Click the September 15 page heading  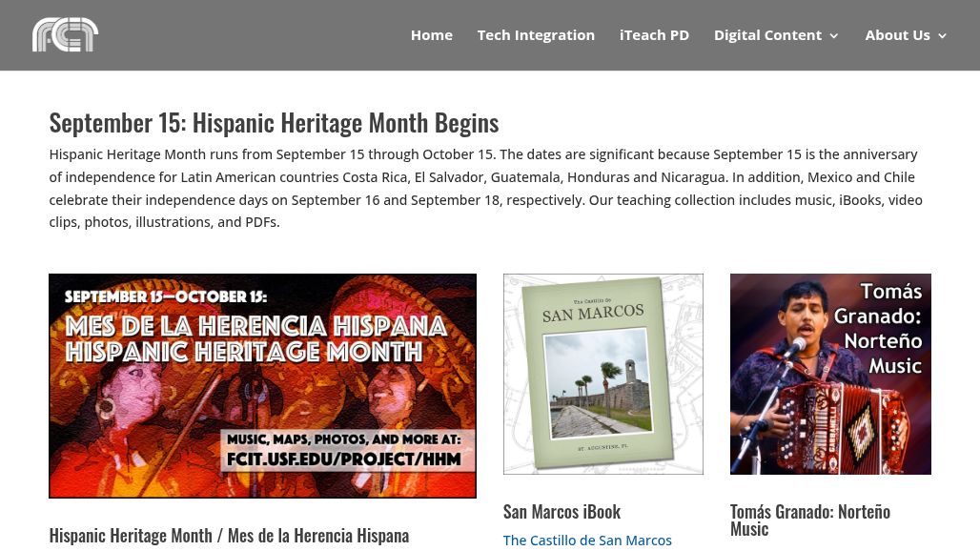[x=274, y=123]
